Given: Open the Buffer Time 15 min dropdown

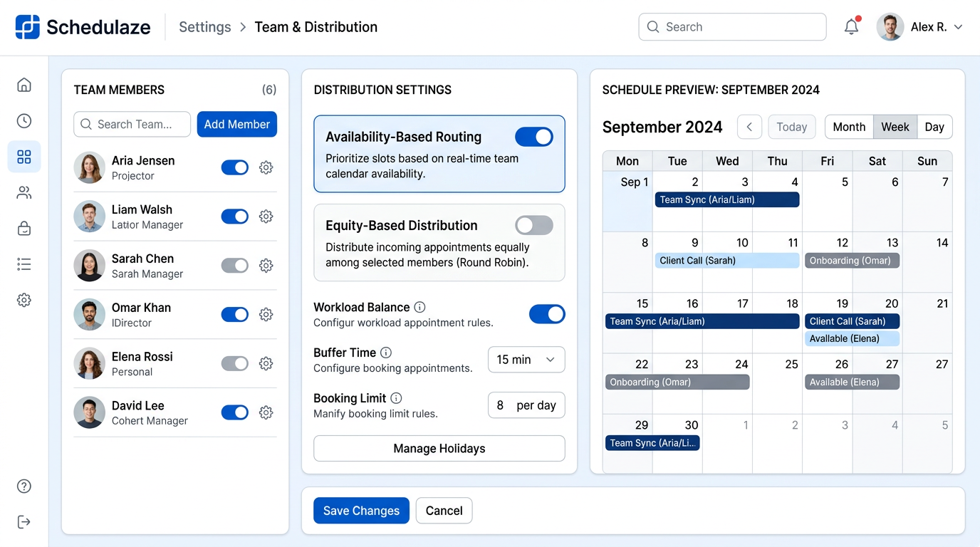Looking at the screenshot, I should point(526,360).
